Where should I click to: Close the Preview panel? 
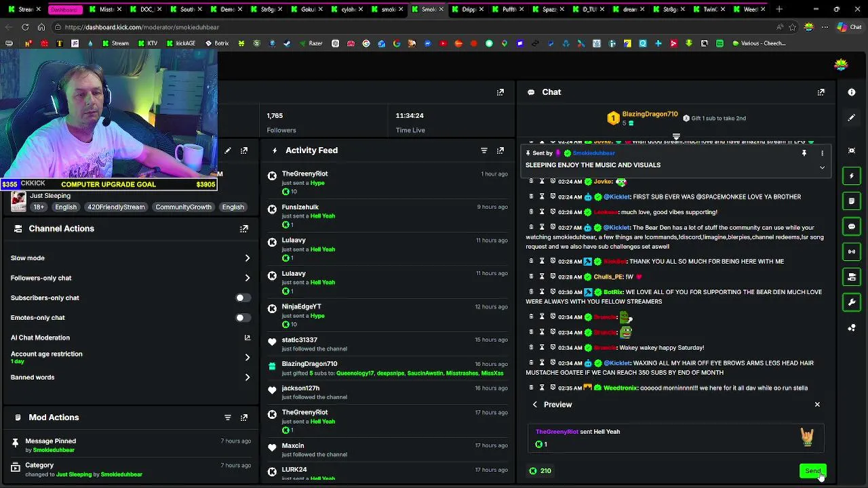(x=817, y=405)
